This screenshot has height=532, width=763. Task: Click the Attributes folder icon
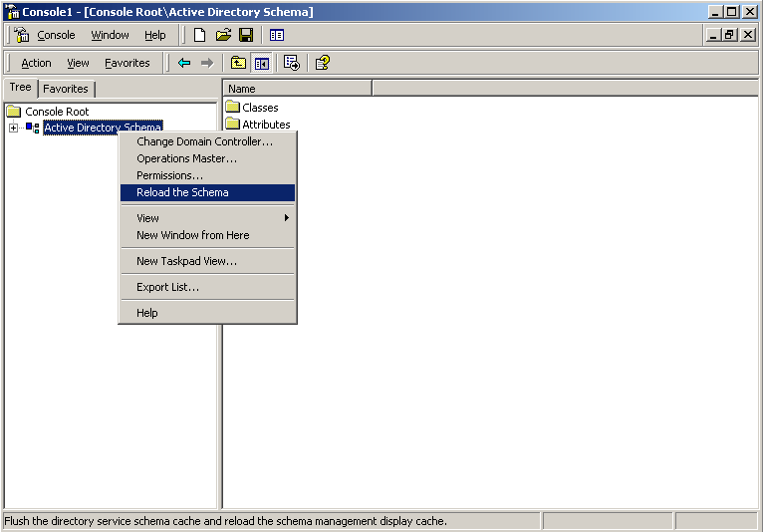pyautogui.click(x=233, y=124)
